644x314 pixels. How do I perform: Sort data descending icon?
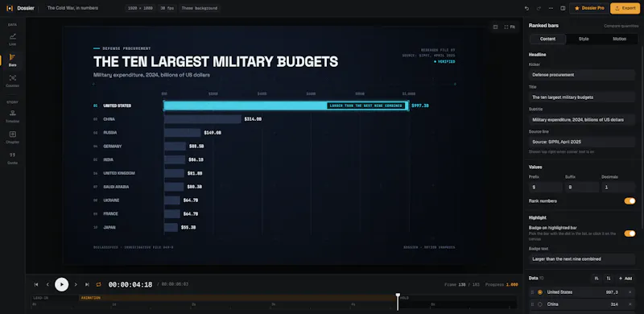point(597,279)
